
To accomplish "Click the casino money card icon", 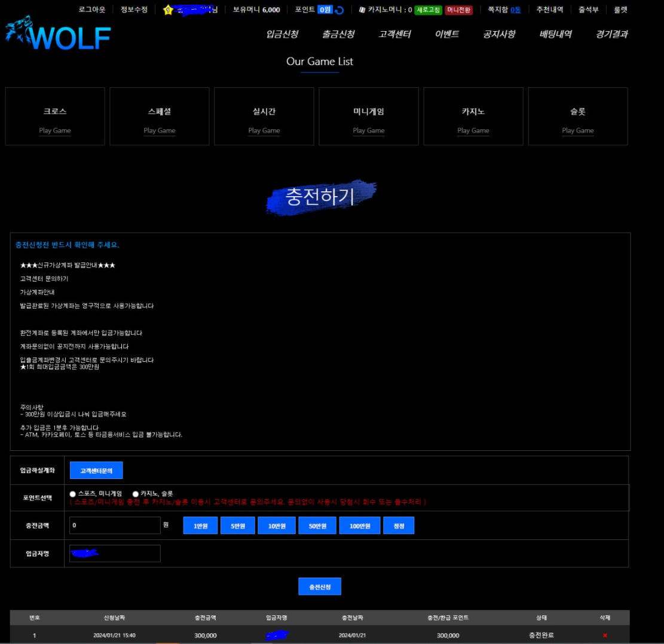I will 362,10.
